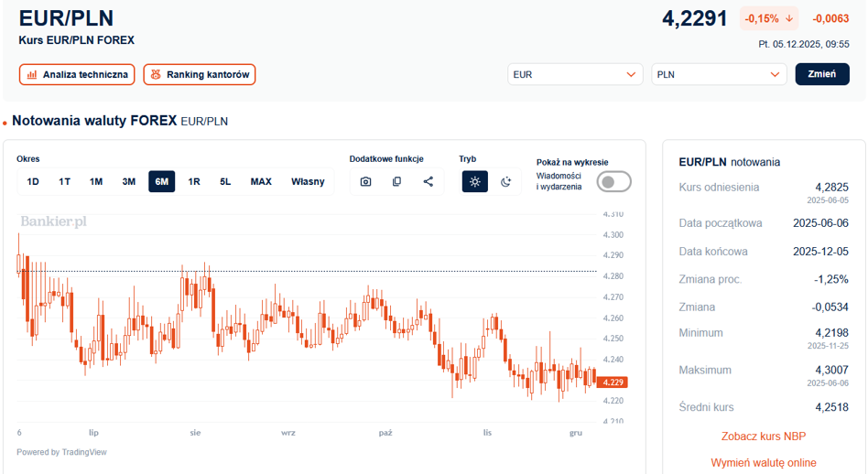Open the EUR currency dropdown
This screenshot has width=868, height=474.
coord(575,74)
